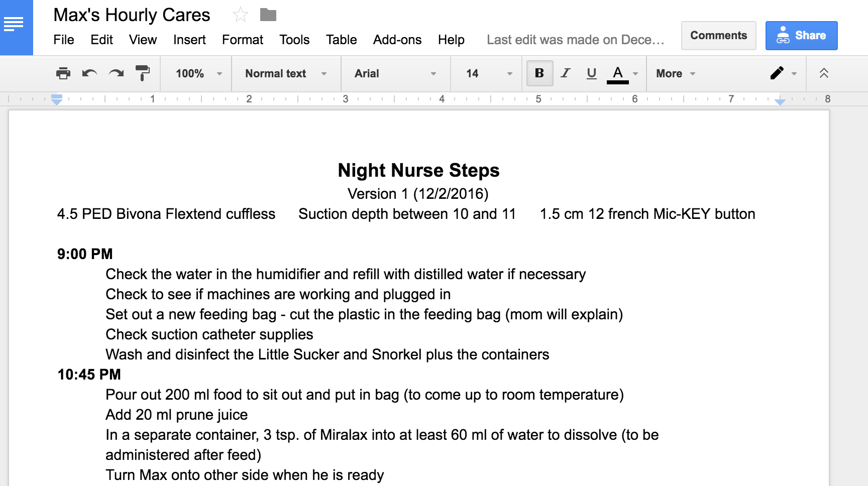Open the Help menu
The image size is (868, 486).
click(x=451, y=40)
